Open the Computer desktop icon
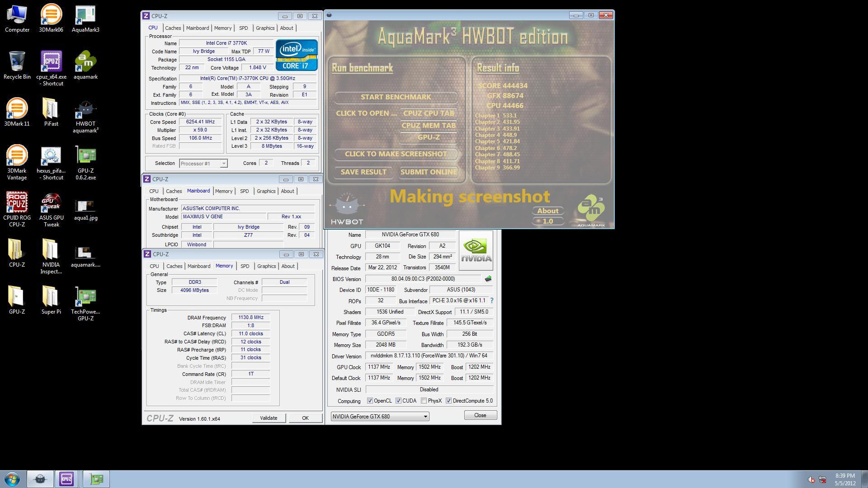The image size is (868, 488). coord(17,18)
